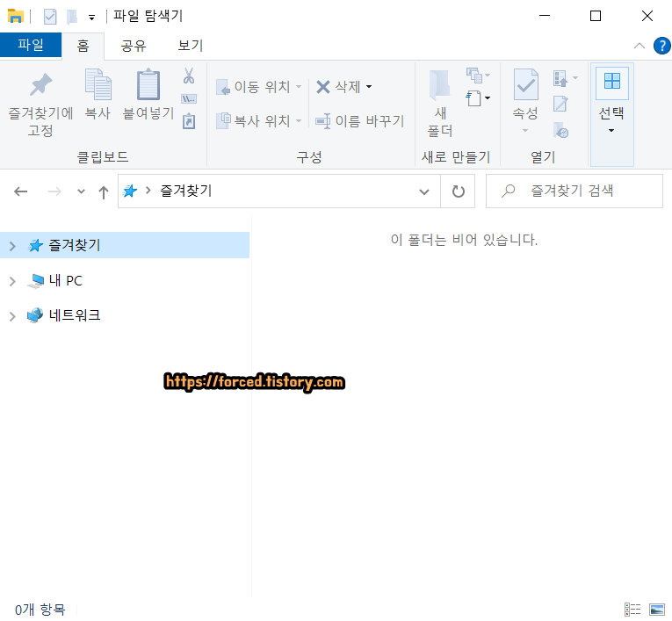Switch to large icons view in status bar

(x=656, y=609)
